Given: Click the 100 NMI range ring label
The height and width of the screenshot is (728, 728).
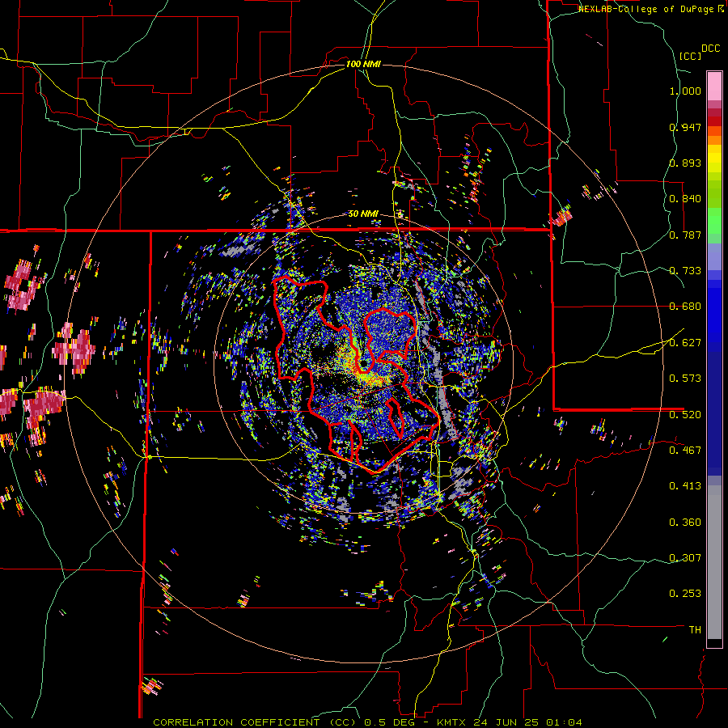Looking at the screenshot, I should (x=363, y=64).
